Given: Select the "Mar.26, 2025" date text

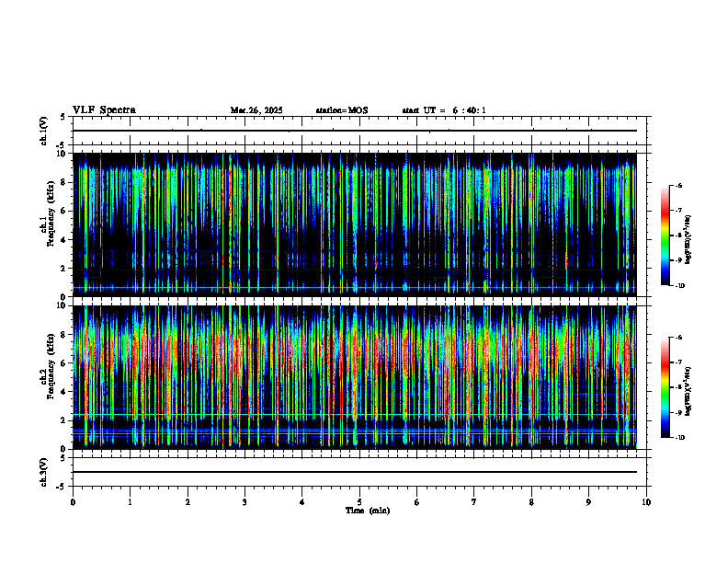Looking at the screenshot, I should [256, 110].
